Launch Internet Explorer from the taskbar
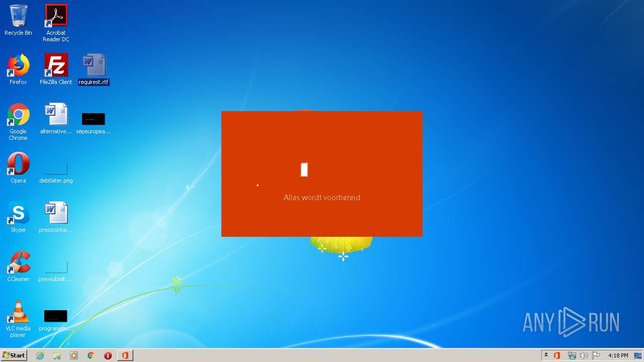 click(x=40, y=355)
